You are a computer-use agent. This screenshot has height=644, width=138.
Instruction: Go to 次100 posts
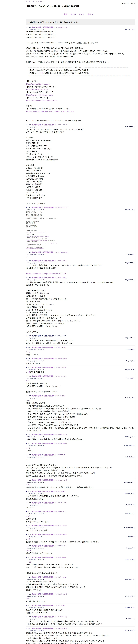click(x=82, y=14)
